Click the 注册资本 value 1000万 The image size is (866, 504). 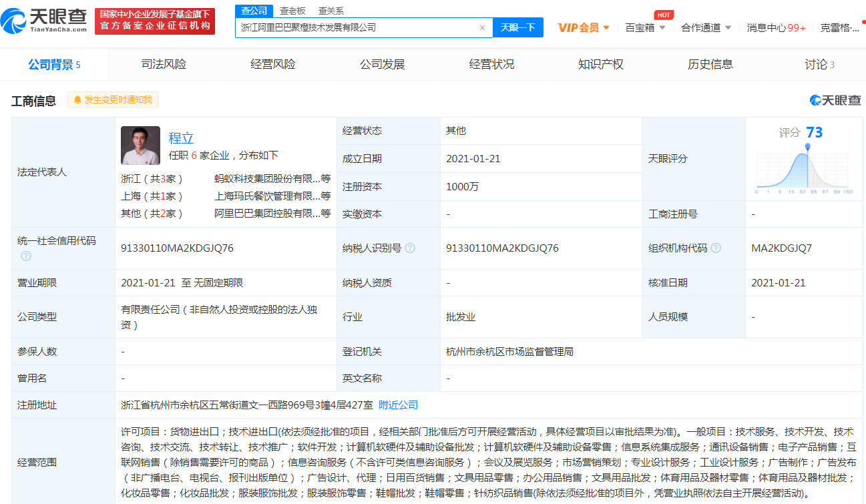[x=462, y=186]
